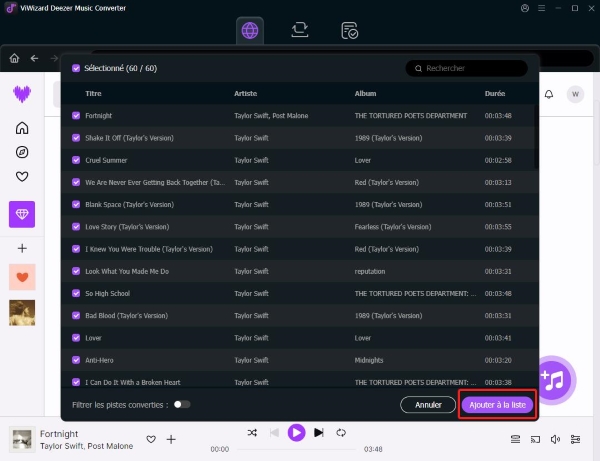The image size is (600, 461).
Task: Add current song with player plus icon
Action: [x=171, y=439]
